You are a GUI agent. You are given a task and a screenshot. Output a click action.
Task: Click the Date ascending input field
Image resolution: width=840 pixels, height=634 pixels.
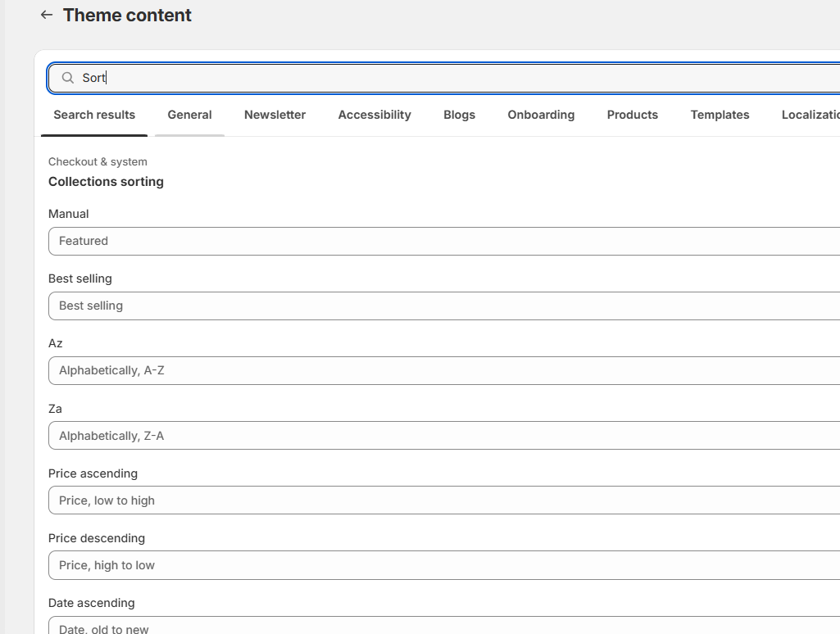tap(443, 627)
